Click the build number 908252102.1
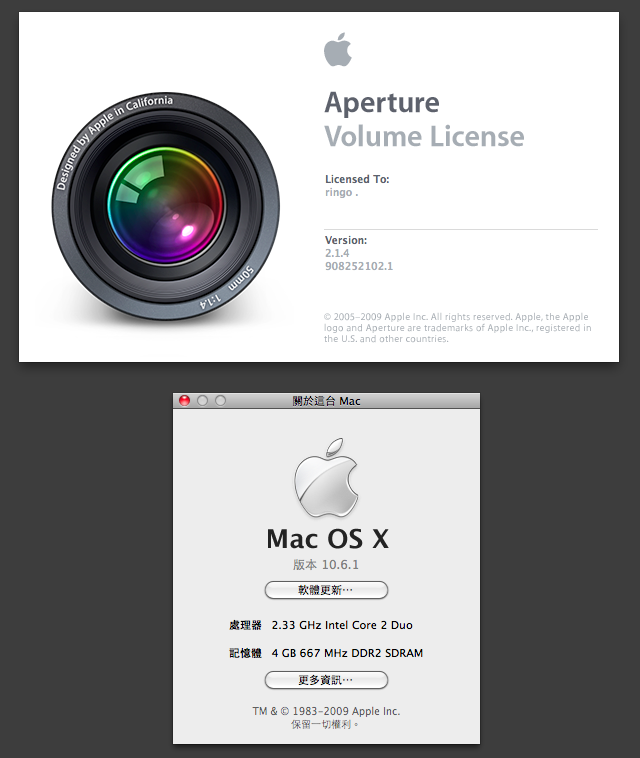Screen dimensions: 640x758 click(x=359, y=266)
